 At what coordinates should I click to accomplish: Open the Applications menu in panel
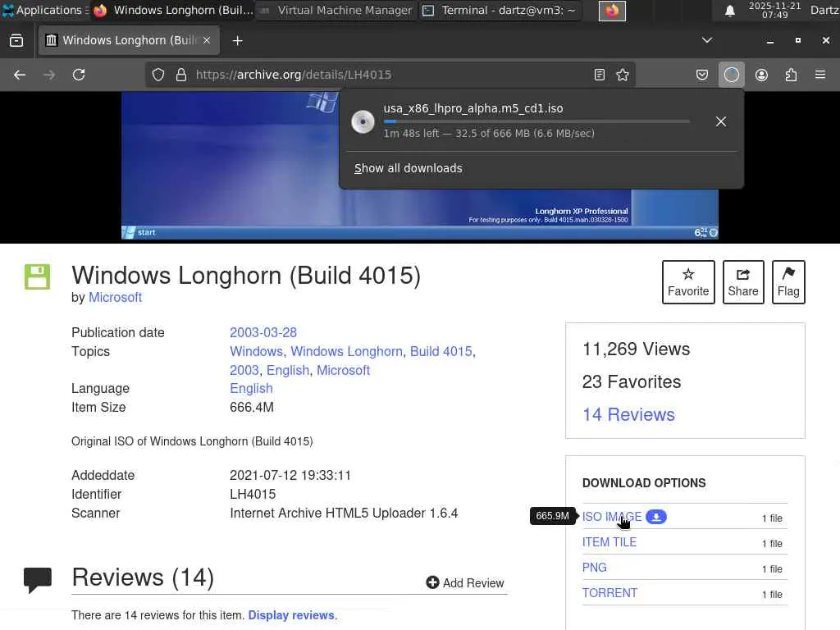click(x=44, y=10)
